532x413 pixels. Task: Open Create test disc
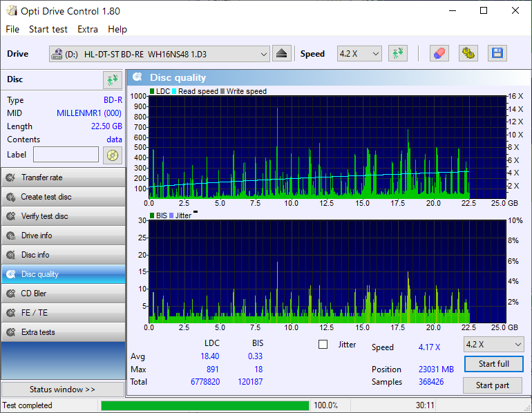tap(63, 197)
